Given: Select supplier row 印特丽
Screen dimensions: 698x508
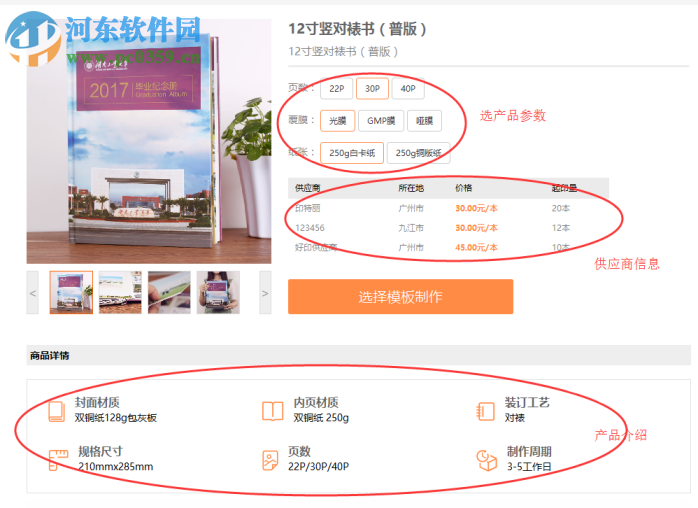Looking at the screenshot, I should (448, 208).
